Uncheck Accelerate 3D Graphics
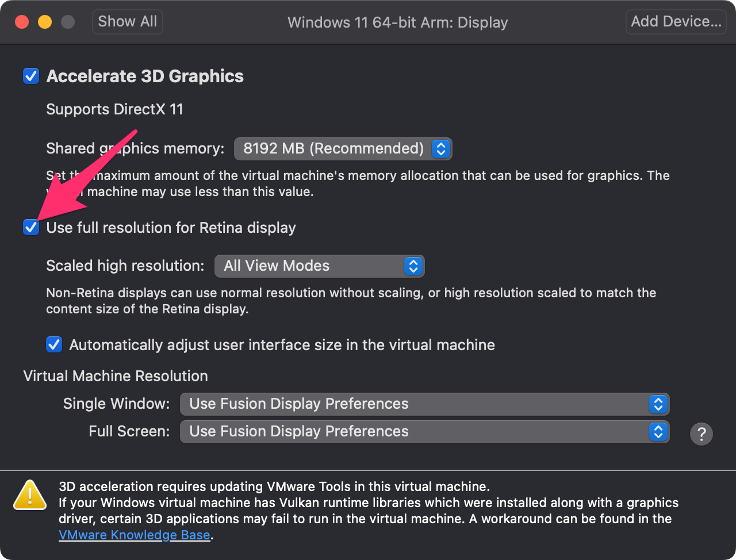The height and width of the screenshot is (560, 736). tap(31, 76)
